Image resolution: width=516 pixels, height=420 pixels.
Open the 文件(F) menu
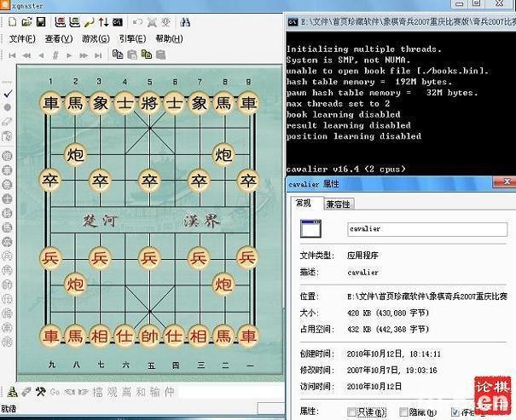(22, 39)
